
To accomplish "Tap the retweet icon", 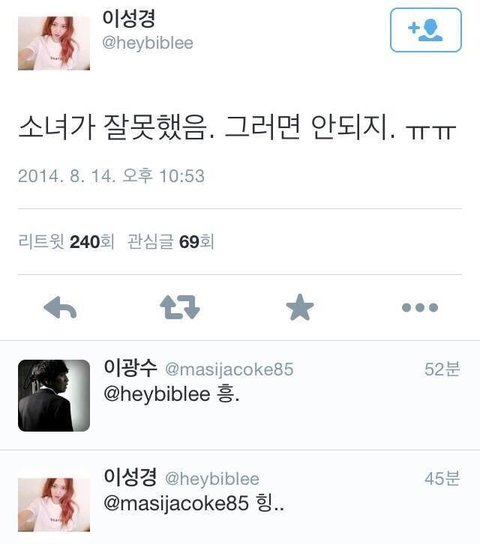I will [x=180, y=307].
